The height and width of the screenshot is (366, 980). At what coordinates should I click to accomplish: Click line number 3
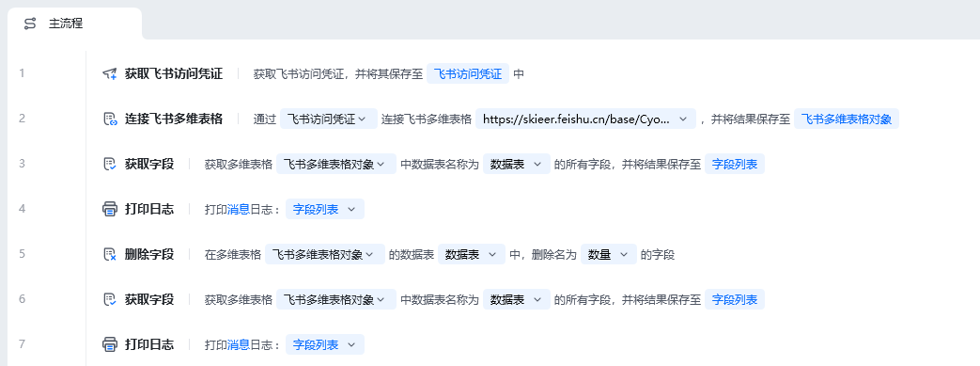pos(22,164)
